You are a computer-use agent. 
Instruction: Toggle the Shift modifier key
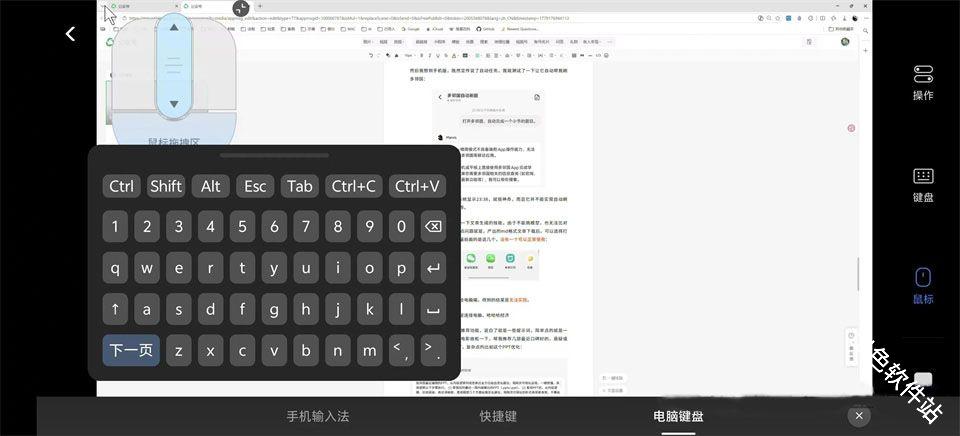pyautogui.click(x=166, y=186)
